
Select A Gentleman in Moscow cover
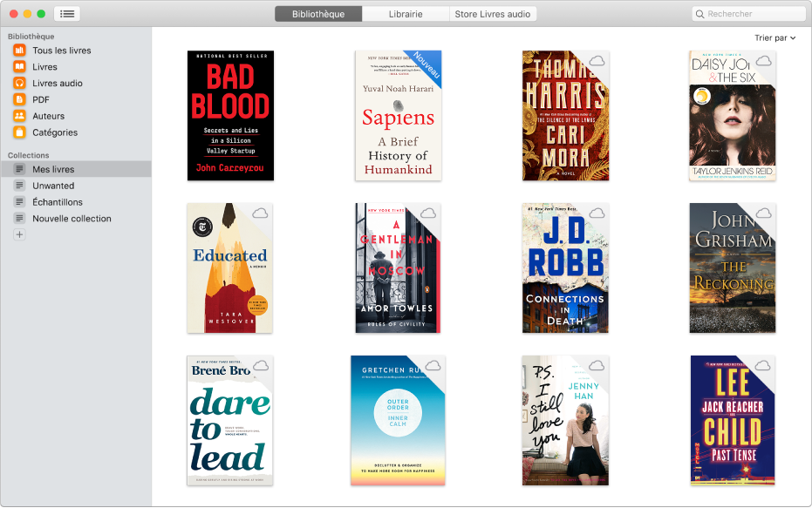[398, 268]
